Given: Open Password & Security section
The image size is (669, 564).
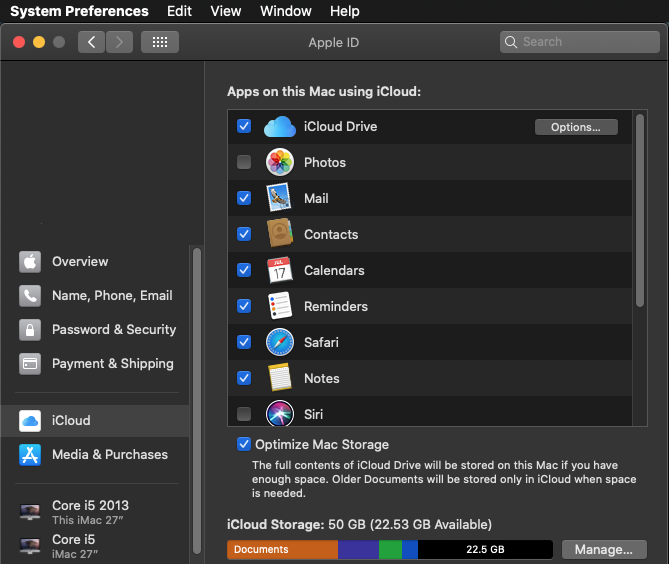Looking at the screenshot, I should [x=95, y=330].
